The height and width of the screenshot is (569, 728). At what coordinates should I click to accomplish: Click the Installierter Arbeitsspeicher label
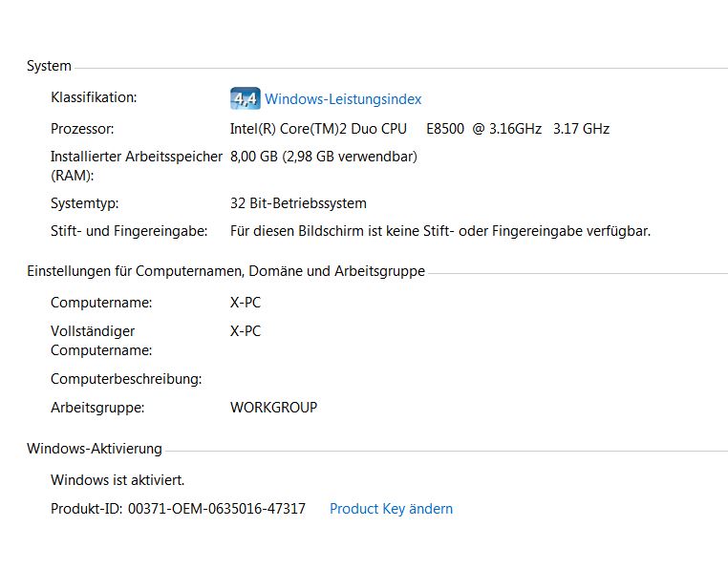[137, 166]
